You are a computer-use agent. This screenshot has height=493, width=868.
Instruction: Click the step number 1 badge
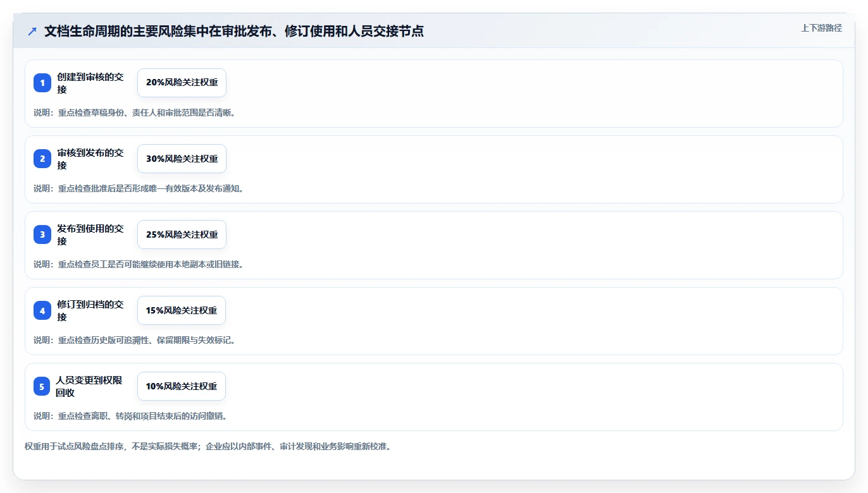(42, 83)
